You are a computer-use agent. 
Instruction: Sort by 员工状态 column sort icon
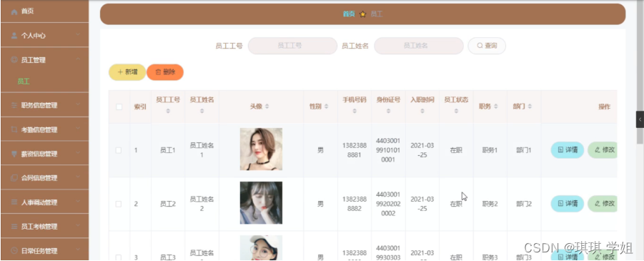click(x=456, y=111)
